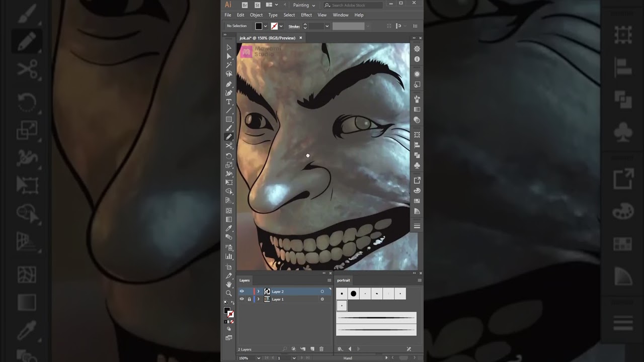Open the Window menu
Image resolution: width=644 pixels, height=362 pixels.
tap(341, 15)
